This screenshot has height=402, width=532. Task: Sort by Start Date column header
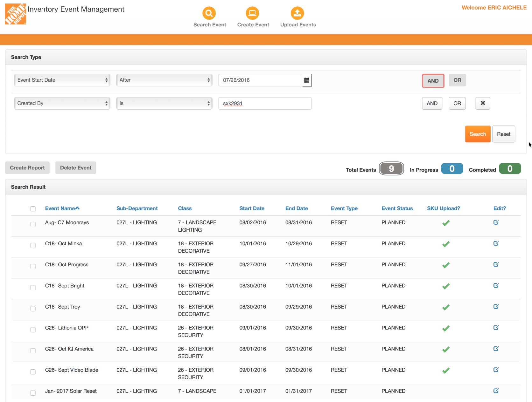coord(252,208)
